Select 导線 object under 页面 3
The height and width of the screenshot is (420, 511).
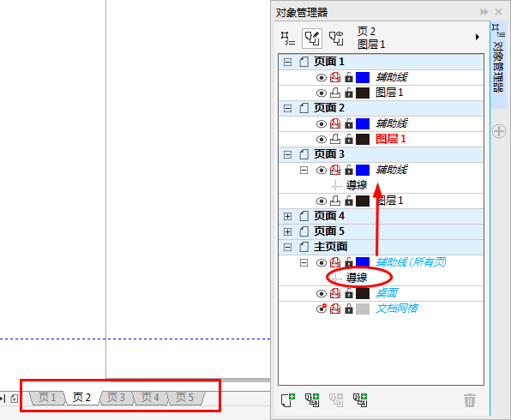coord(357,185)
